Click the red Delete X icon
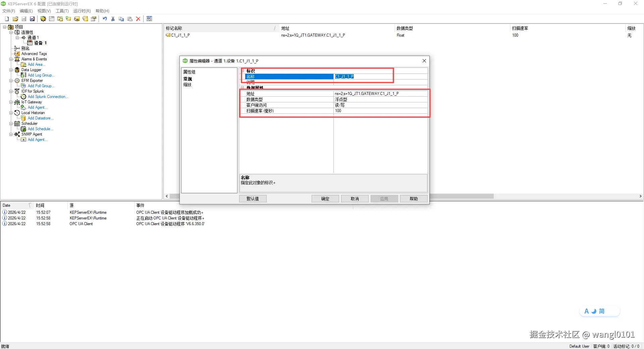This screenshot has width=644, height=349. coord(138,19)
